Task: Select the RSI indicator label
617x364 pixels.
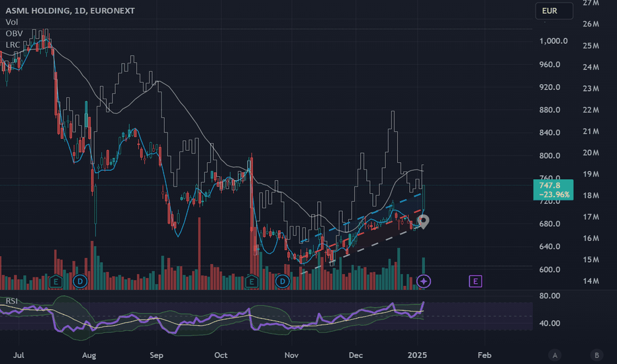Action: [x=12, y=301]
